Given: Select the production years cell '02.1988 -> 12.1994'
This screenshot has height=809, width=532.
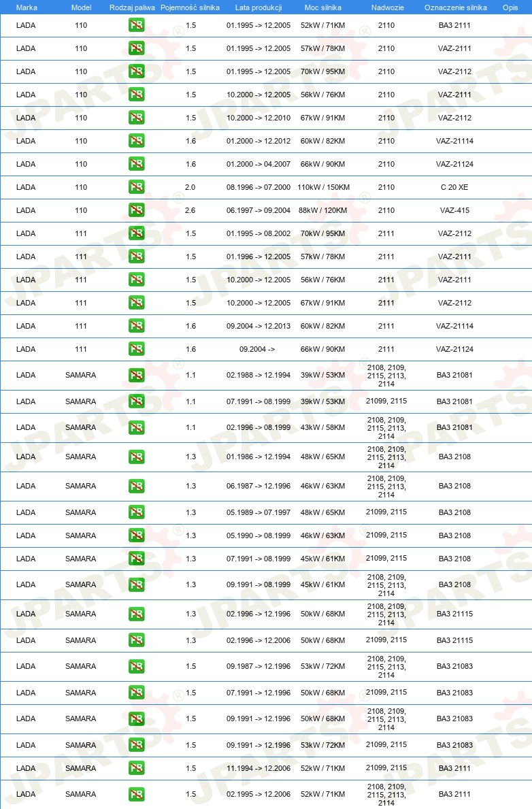Looking at the screenshot, I should [x=259, y=375].
